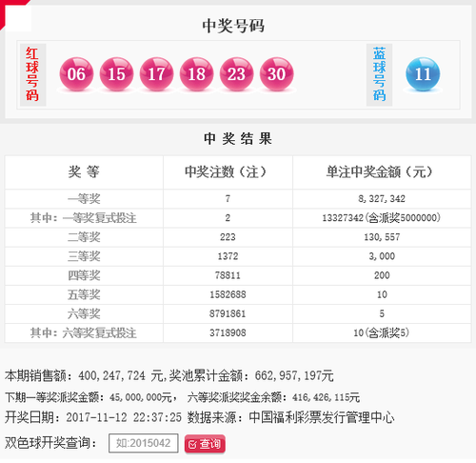Click the red ball numbered 06
The height and width of the screenshot is (463, 476).
76,74
